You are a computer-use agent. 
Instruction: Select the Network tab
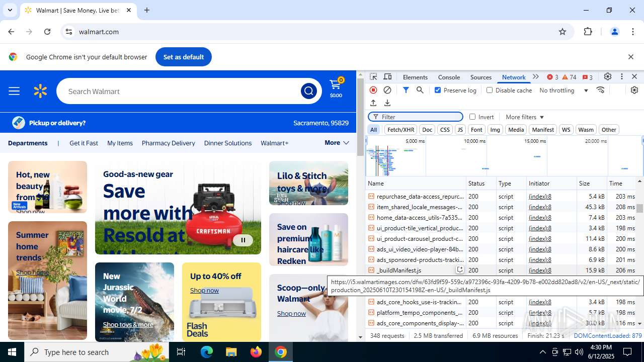pyautogui.click(x=514, y=77)
